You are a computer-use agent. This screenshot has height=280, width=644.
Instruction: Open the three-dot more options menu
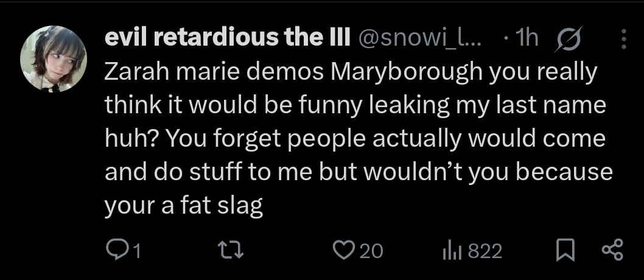coord(623,39)
